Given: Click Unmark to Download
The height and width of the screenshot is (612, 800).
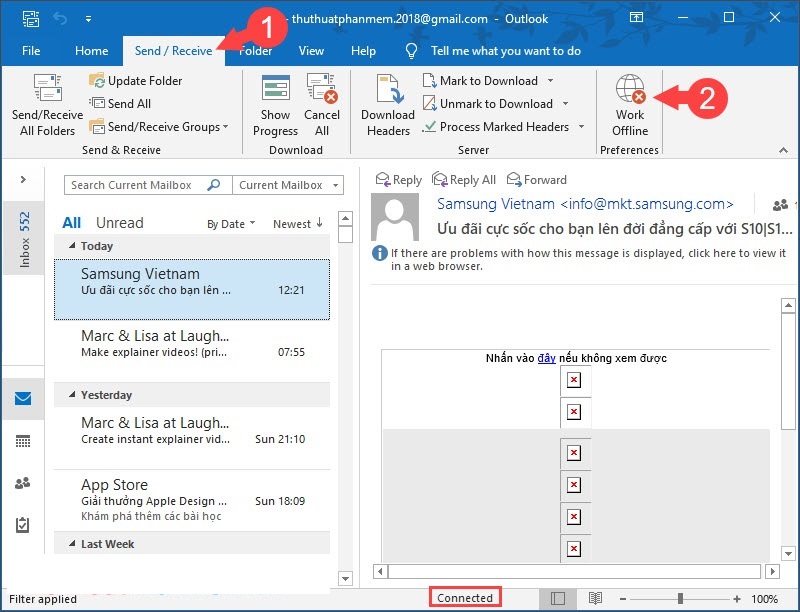Looking at the screenshot, I should coord(488,104).
